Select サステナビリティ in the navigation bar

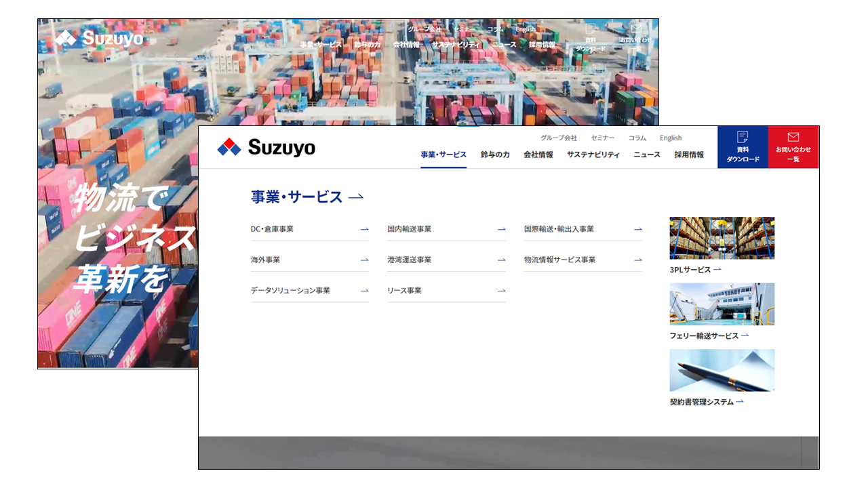pyautogui.click(x=593, y=155)
